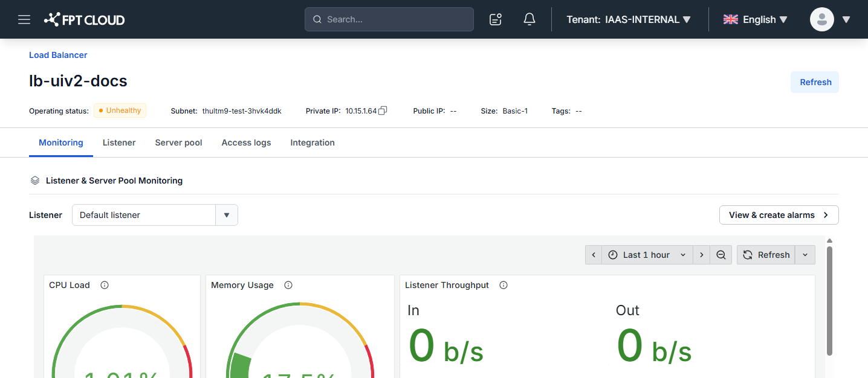Open the Server pool tab
The image size is (868, 378).
pos(178,143)
